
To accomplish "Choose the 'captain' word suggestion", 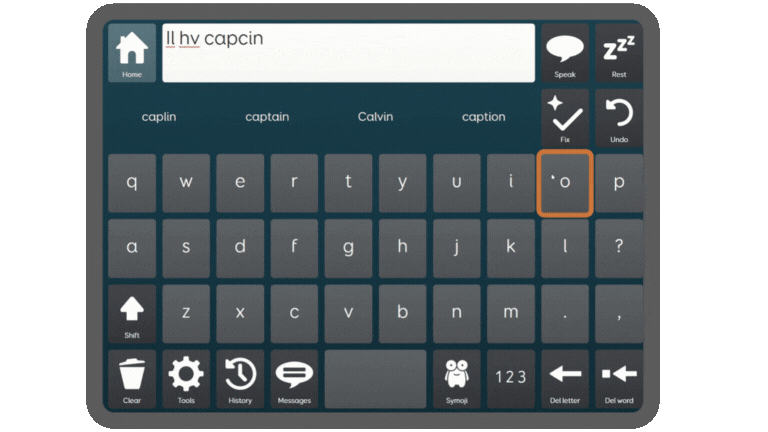I will 267,117.
